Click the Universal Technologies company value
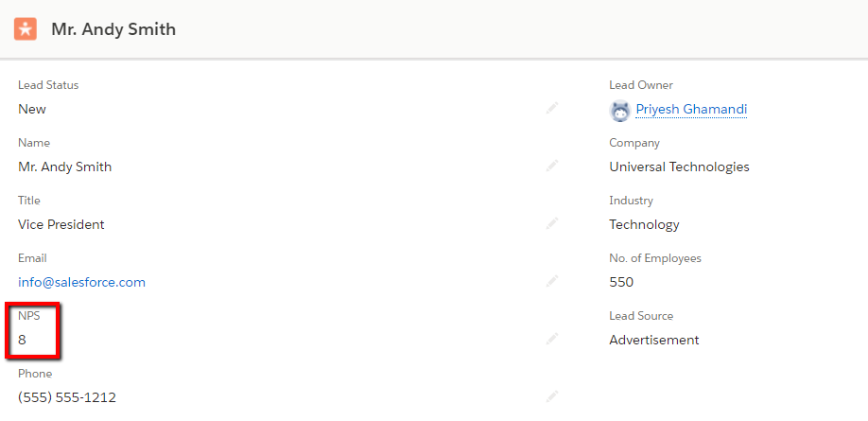Image resolution: width=868 pixels, height=421 pixels. (679, 167)
